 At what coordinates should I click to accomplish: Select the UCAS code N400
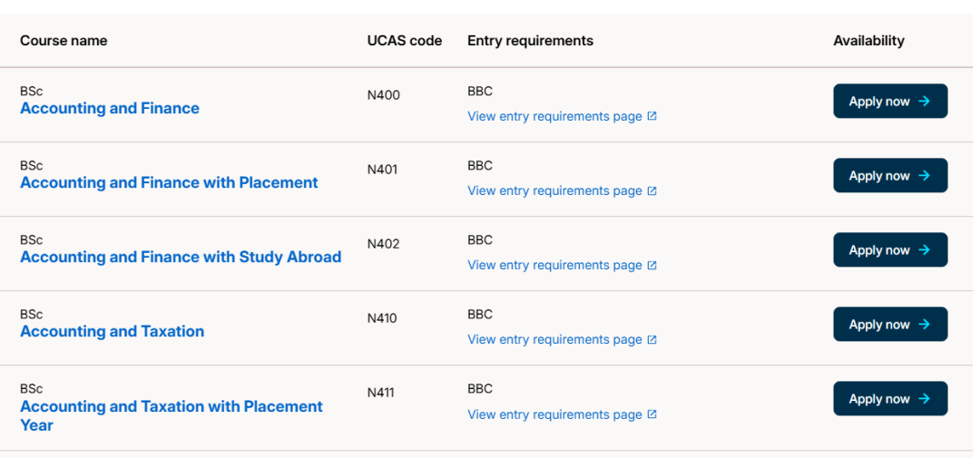(384, 95)
